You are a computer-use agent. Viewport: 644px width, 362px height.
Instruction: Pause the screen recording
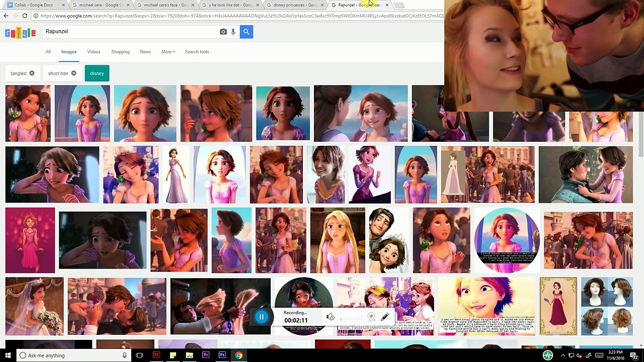(261, 317)
